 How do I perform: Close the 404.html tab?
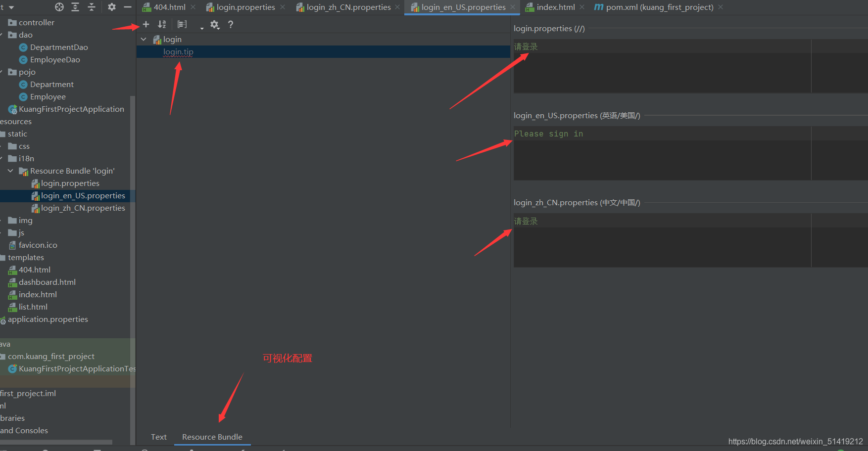(x=193, y=7)
